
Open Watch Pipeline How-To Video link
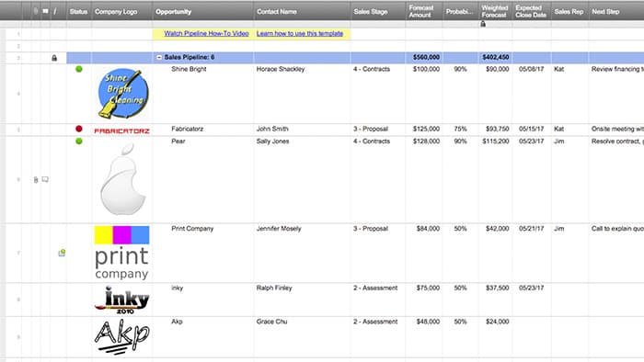coord(207,34)
